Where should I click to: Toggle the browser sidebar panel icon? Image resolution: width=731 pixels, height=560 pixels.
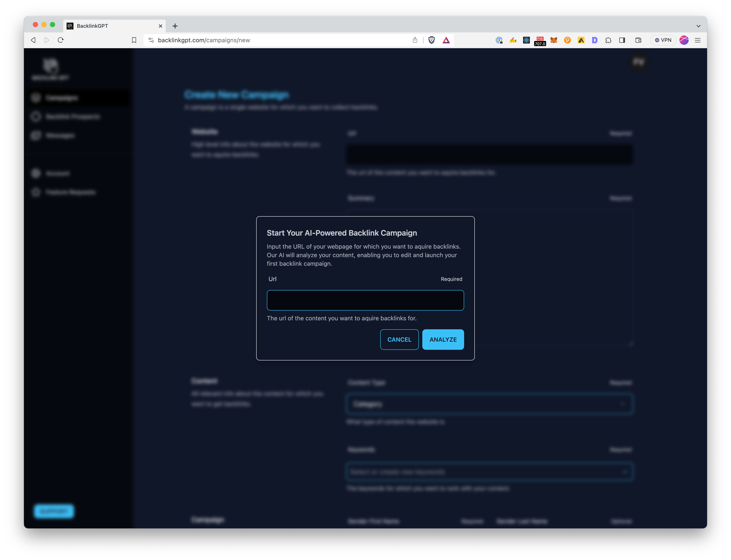pyautogui.click(x=622, y=40)
